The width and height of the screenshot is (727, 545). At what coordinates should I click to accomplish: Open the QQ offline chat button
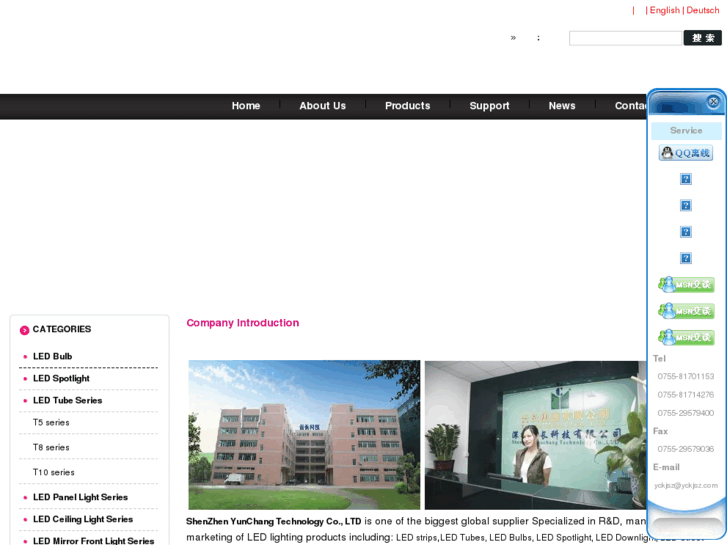[686, 153]
